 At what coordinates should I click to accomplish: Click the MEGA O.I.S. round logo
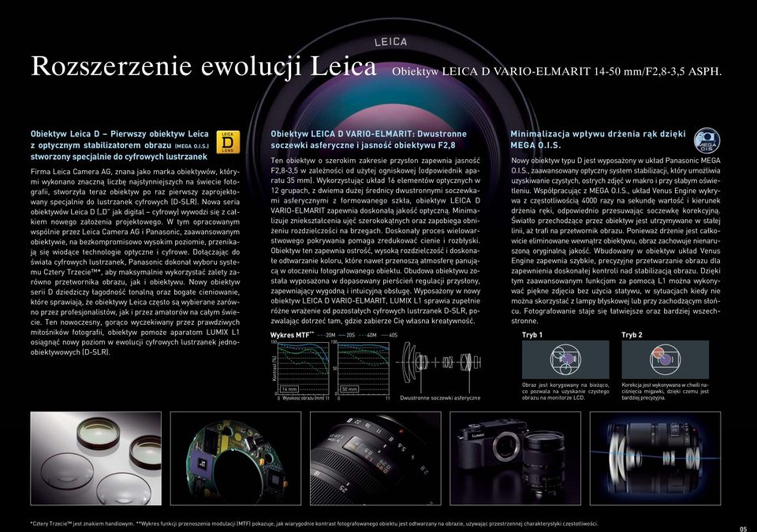[707, 140]
